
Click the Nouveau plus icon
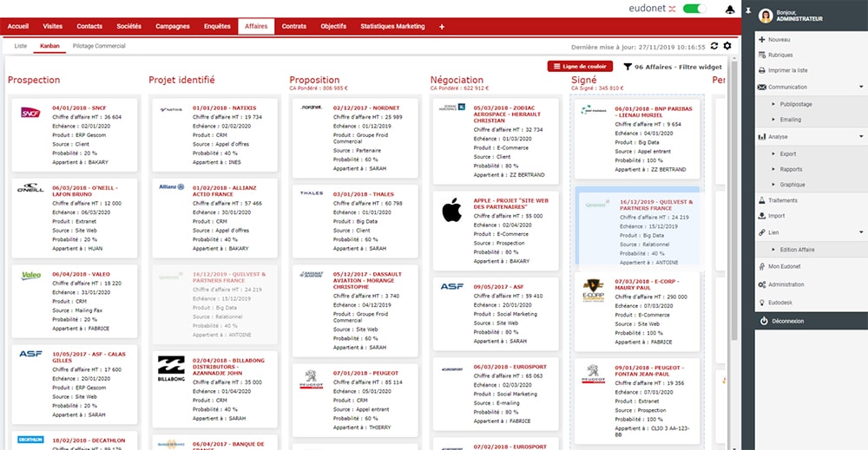762,40
